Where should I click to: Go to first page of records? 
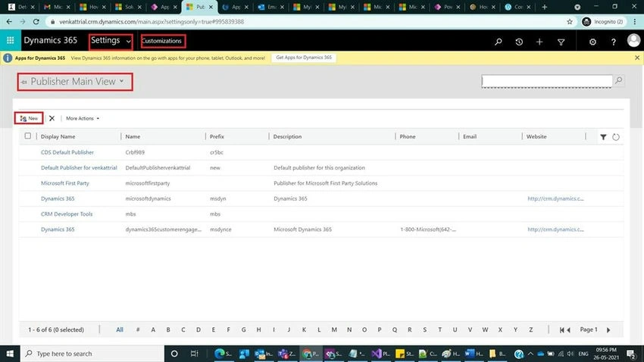(561, 330)
